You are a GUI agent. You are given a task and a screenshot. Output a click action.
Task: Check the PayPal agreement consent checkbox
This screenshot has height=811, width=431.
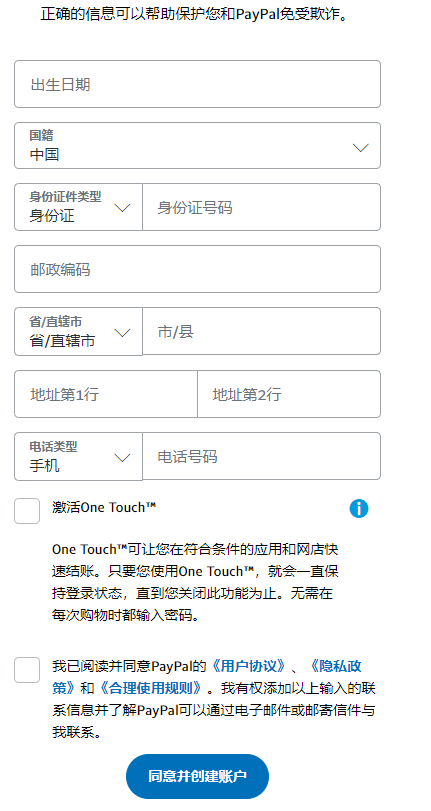[27, 670]
